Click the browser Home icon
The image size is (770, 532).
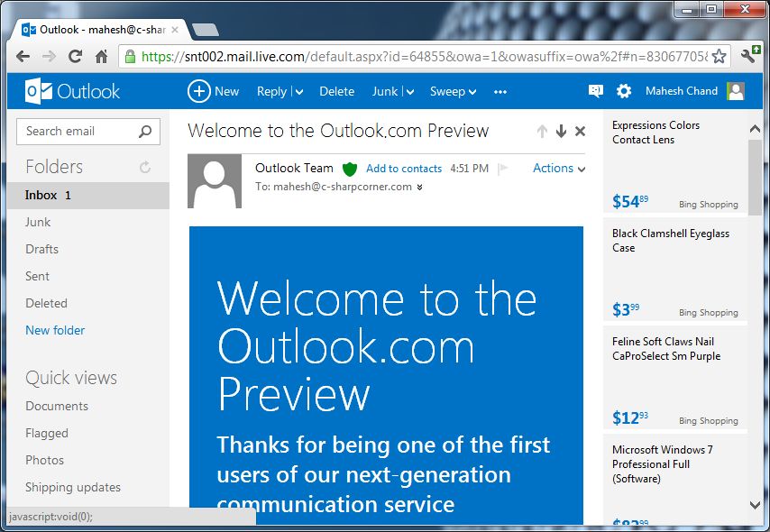pyautogui.click(x=101, y=57)
